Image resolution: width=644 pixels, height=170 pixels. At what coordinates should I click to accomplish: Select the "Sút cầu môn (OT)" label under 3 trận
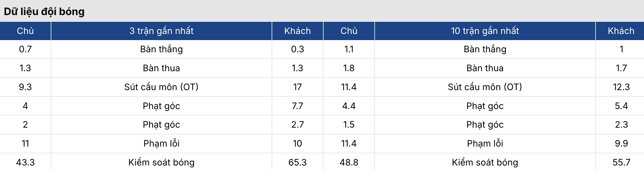point(161,87)
